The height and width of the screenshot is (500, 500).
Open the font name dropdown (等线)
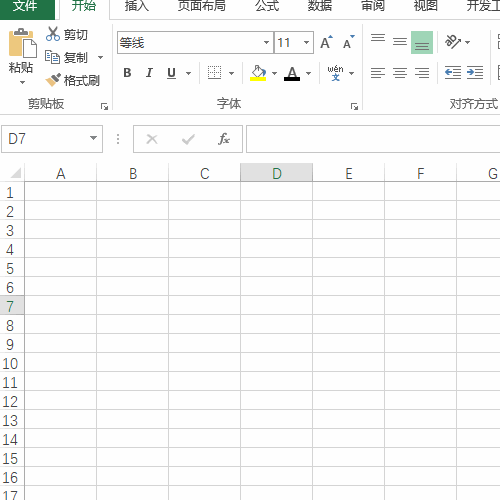[x=266, y=42]
